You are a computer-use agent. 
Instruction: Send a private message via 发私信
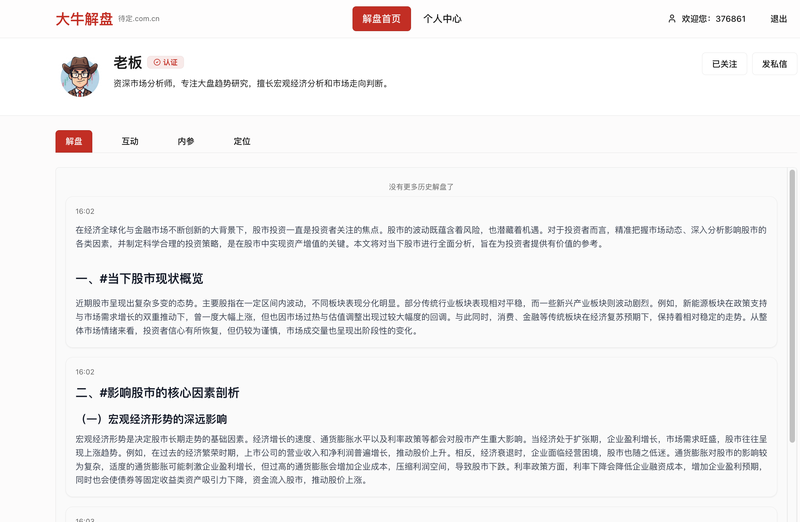[x=774, y=64]
